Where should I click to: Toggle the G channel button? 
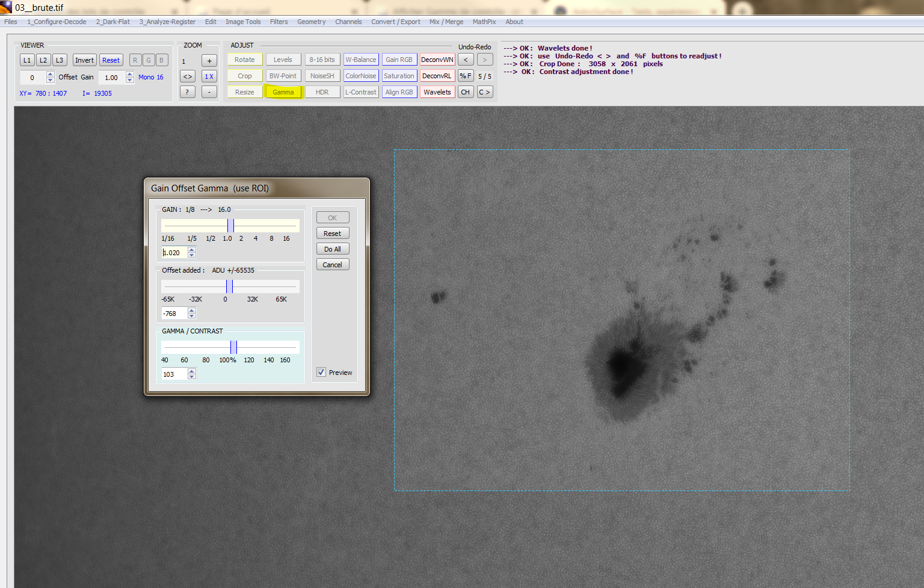point(149,60)
